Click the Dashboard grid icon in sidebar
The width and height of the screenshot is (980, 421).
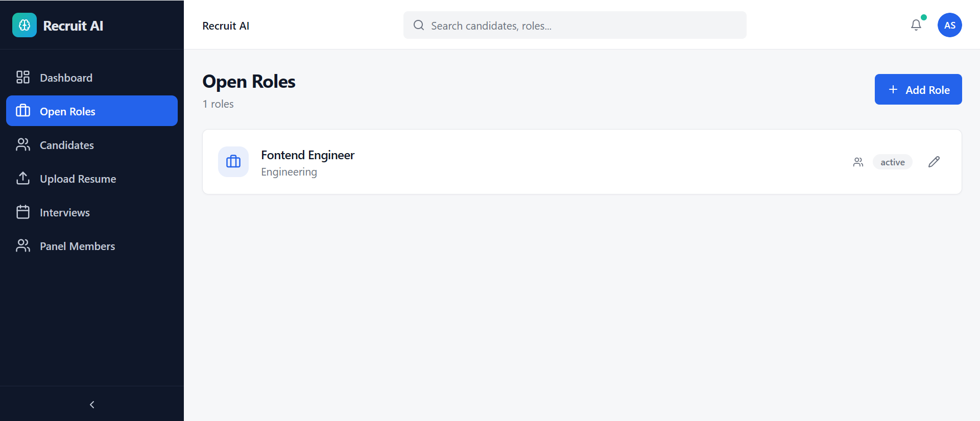pyautogui.click(x=23, y=78)
